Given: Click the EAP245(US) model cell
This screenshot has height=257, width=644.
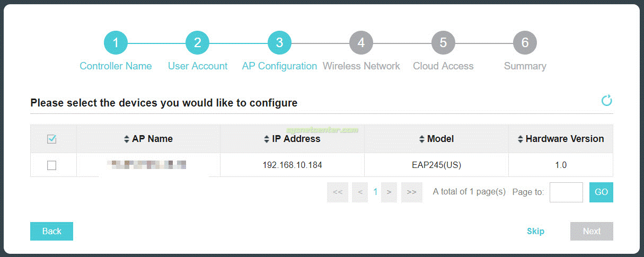Looking at the screenshot, I should [436, 165].
